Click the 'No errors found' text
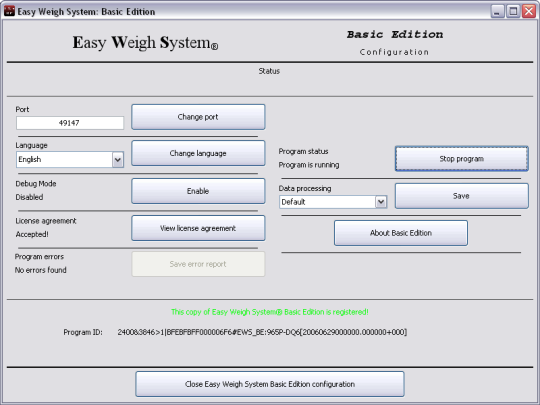The width and height of the screenshot is (540, 405). (x=41, y=270)
